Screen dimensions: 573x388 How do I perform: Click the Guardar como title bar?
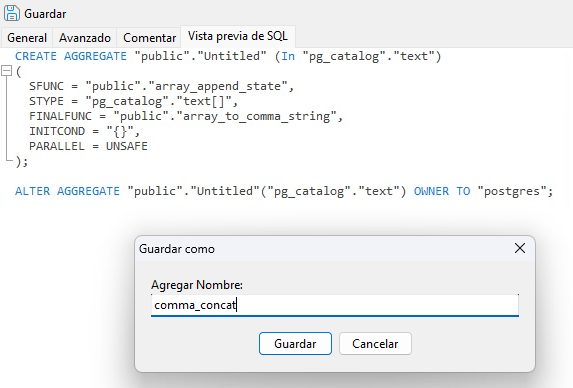[x=323, y=249]
